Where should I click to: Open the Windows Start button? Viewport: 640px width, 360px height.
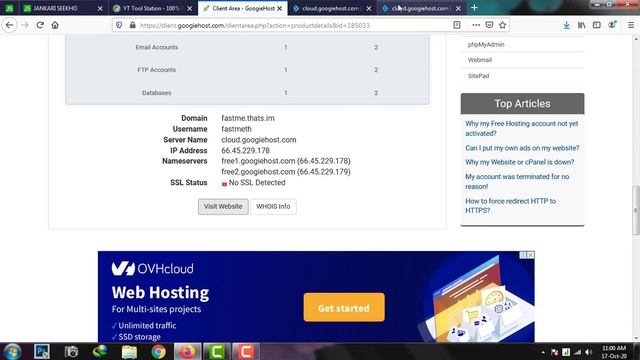[12, 351]
